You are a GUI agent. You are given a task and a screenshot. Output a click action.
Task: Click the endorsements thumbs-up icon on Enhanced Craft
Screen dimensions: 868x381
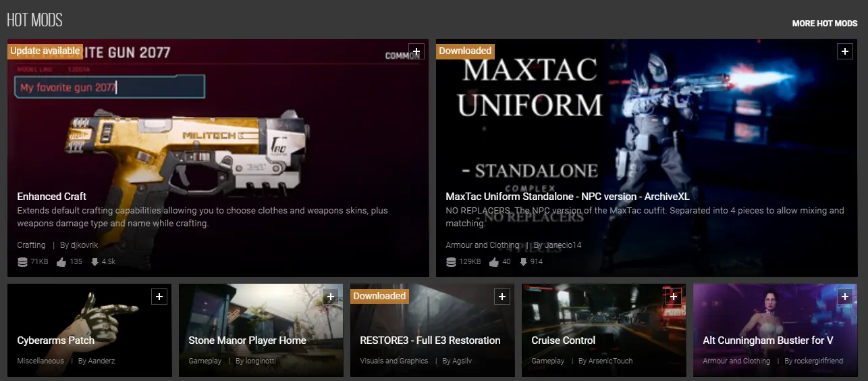pos(62,261)
